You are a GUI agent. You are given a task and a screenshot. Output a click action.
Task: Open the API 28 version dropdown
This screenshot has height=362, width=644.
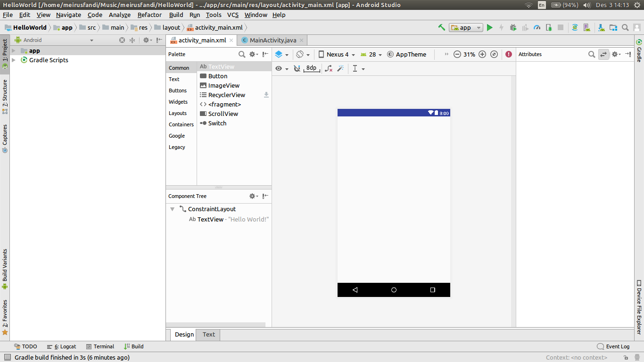[371, 54]
